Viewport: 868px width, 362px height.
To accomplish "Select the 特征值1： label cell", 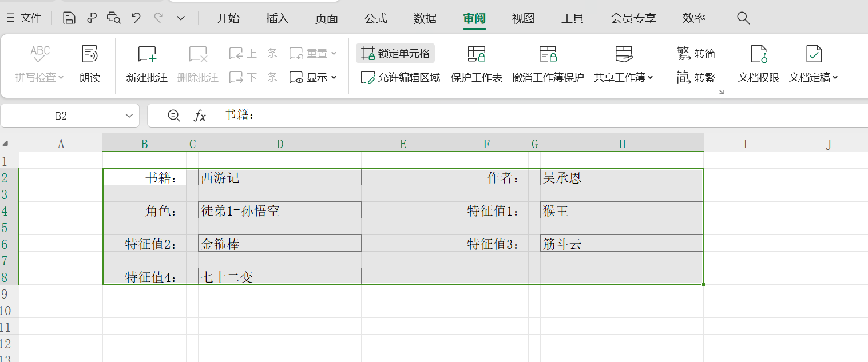I will click(x=487, y=211).
